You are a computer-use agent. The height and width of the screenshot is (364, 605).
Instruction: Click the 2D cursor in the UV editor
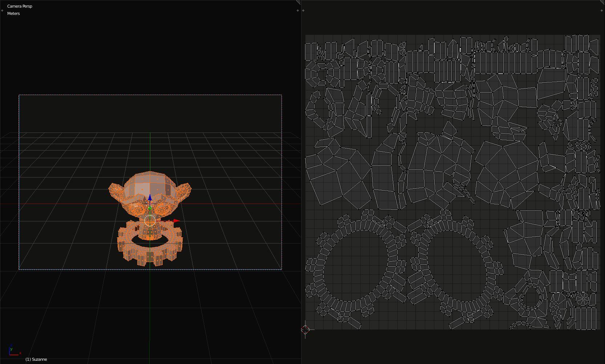pos(305,330)
